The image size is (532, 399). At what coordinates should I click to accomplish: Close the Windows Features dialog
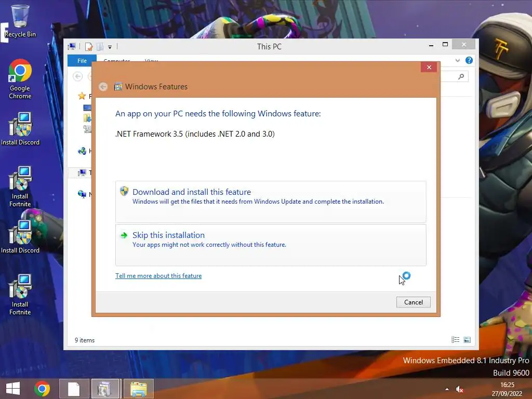pos(429,67)
